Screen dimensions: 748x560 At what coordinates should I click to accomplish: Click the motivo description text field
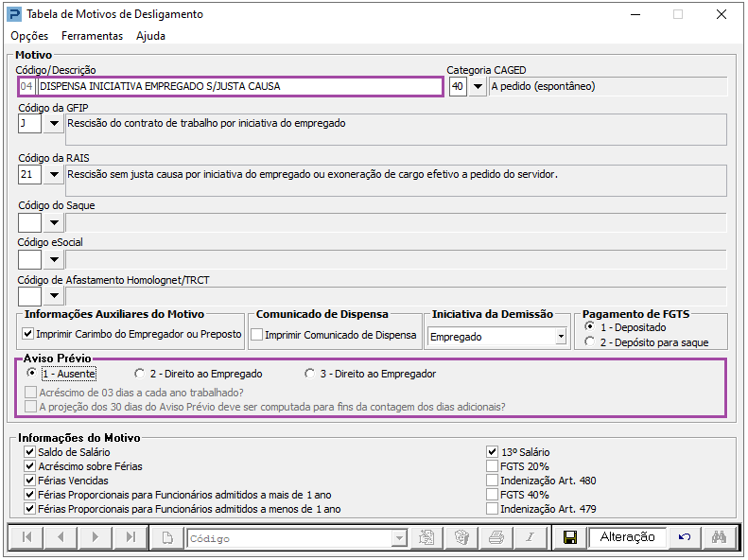click(x=239, y=87)
